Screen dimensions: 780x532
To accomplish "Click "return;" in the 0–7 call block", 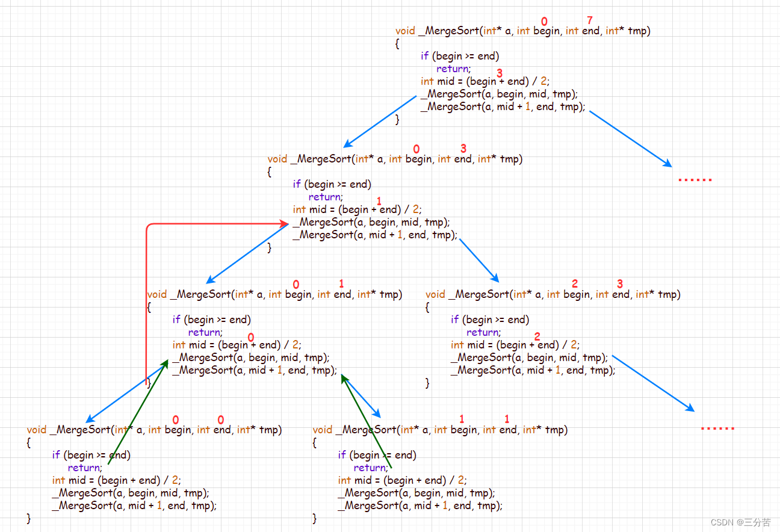I will click(x=454, y=69).
